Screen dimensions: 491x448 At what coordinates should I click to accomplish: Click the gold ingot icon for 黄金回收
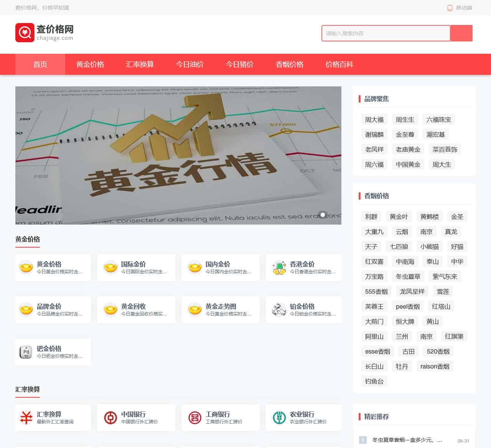pos(110,309)
